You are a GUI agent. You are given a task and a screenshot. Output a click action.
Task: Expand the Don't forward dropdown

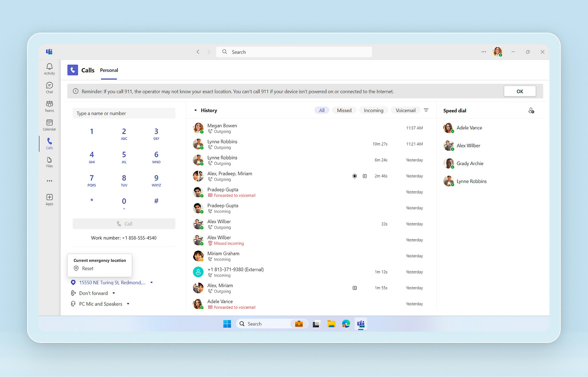(x=114, y=293)
